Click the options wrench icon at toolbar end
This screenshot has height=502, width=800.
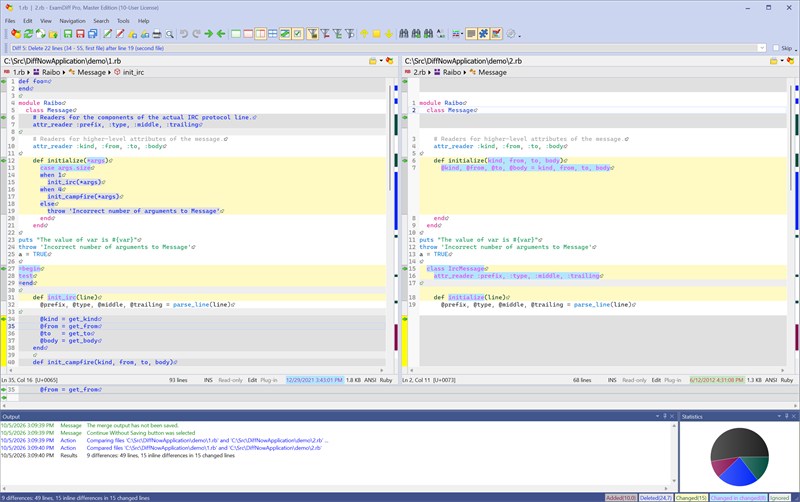[x=511, y=34]
